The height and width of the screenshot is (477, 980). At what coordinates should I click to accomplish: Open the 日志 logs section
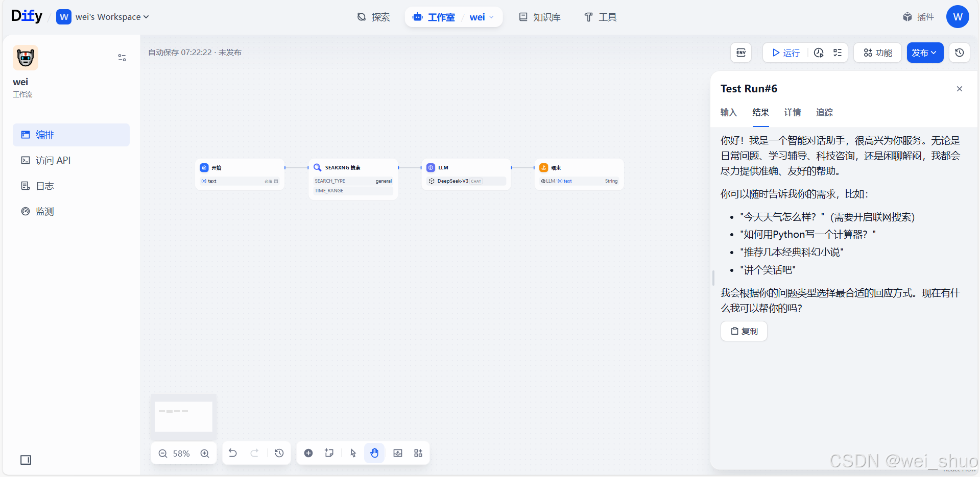coord(71,186)
